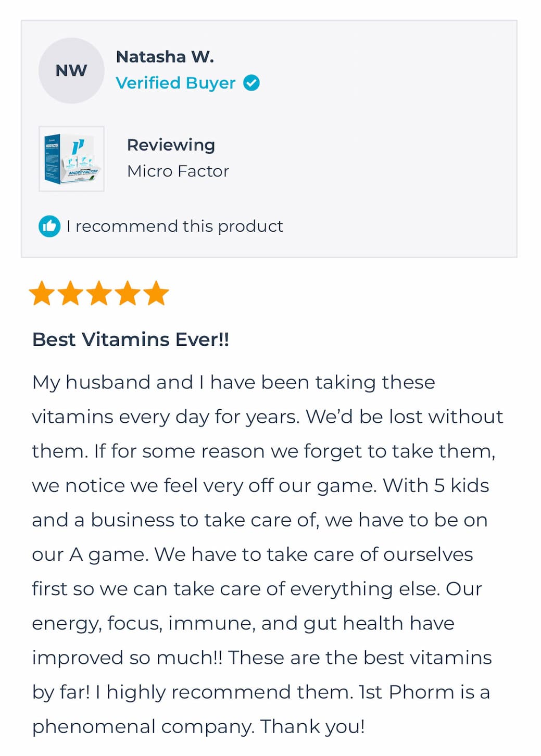Click the reviewer name Natasha W.
Image resolution: width=541 pixels, height=756 pixels.
pos(165,57)
